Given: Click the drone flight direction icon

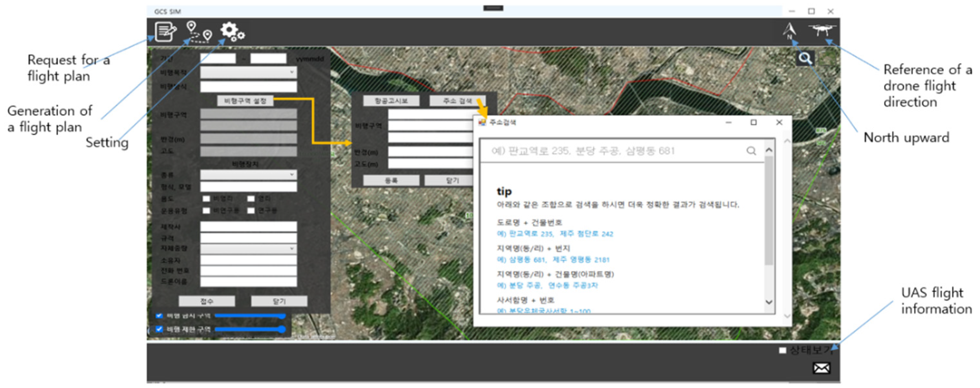Looking at the screenshot, I should coord(822,30).
